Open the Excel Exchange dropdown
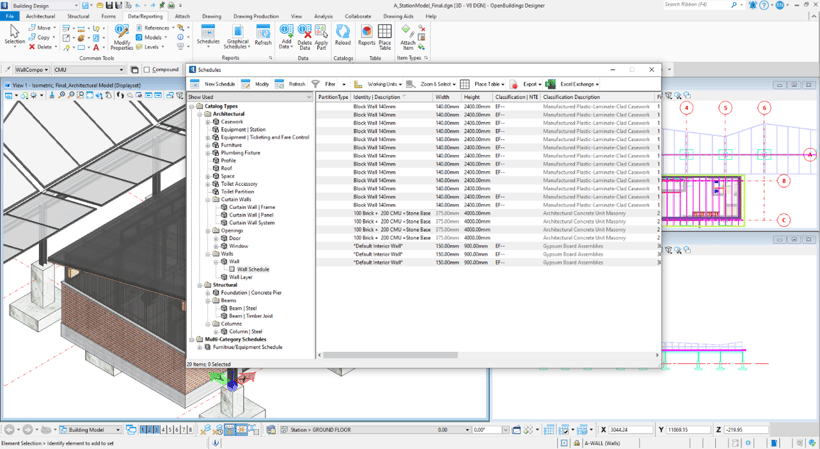The height and width of the screenshot is (449, 820). tap(572, 84)
